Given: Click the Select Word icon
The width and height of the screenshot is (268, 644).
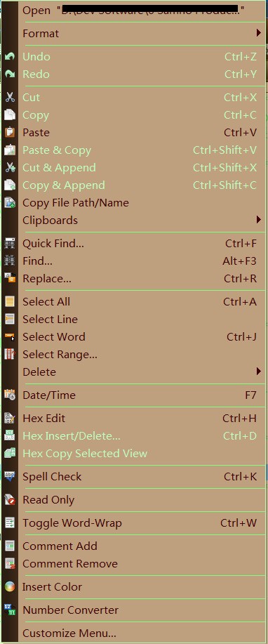Looking at the screenshot, I should pos(9,337).
